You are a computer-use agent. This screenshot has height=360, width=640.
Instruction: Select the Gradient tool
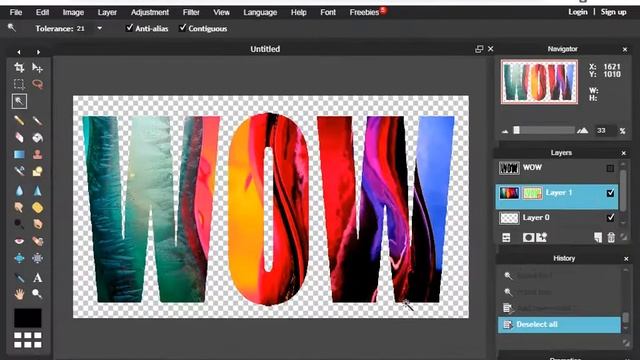point(19,154)
